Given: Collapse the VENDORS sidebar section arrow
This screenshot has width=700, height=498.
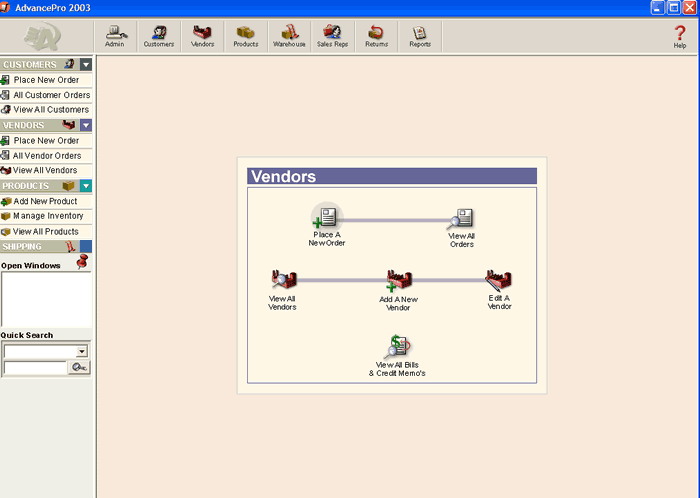Looking at the screenshot, I should click(86, 125).
